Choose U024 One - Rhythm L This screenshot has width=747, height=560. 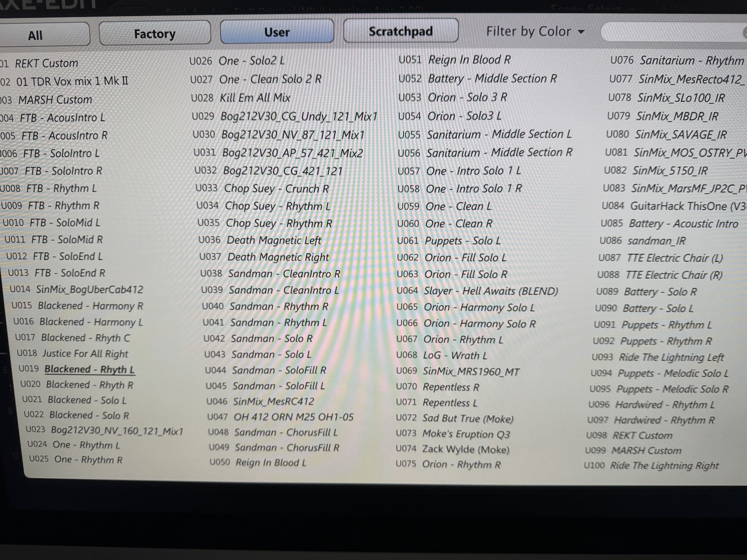click(x=74, y=445)
